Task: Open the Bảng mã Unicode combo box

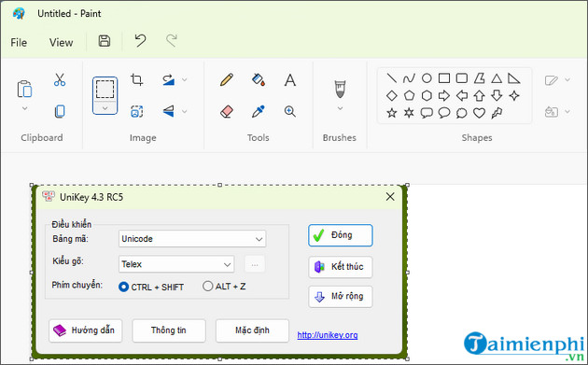Action: click(192, 239)
